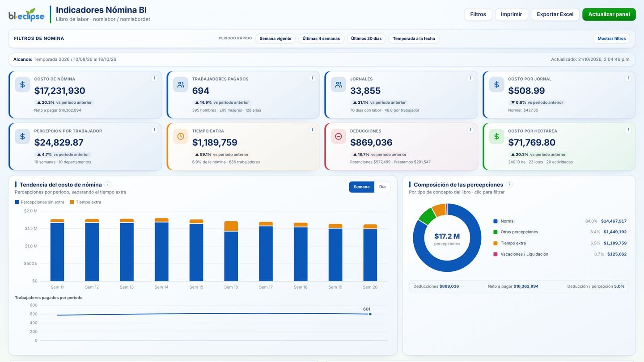Switch trend chart to Día view
Image resolution: width=644 pixels, height=362 pixels.
click(x=382, y=187)
